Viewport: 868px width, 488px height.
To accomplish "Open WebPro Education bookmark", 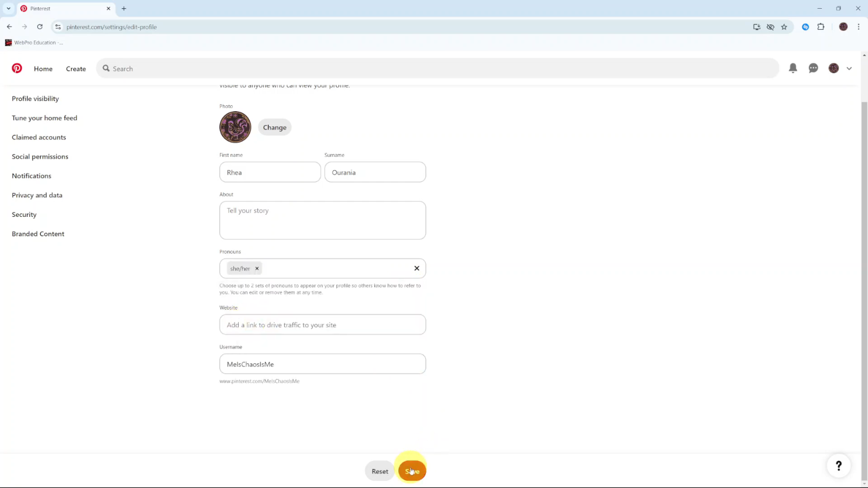I will pos(34,42).
